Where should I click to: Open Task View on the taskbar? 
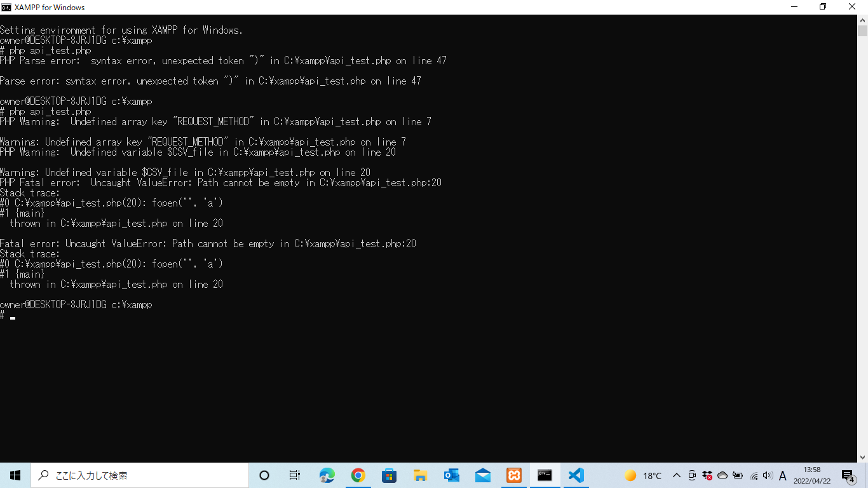pos(295,475)
